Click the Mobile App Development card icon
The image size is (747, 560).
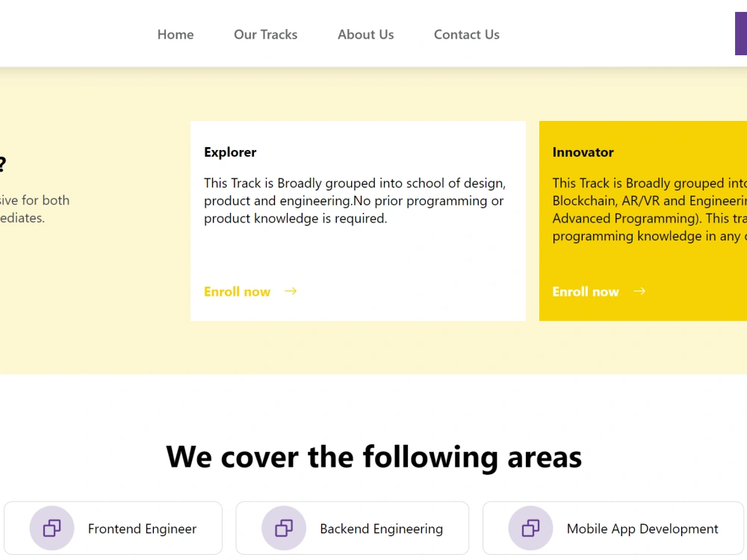click(531, 528)
